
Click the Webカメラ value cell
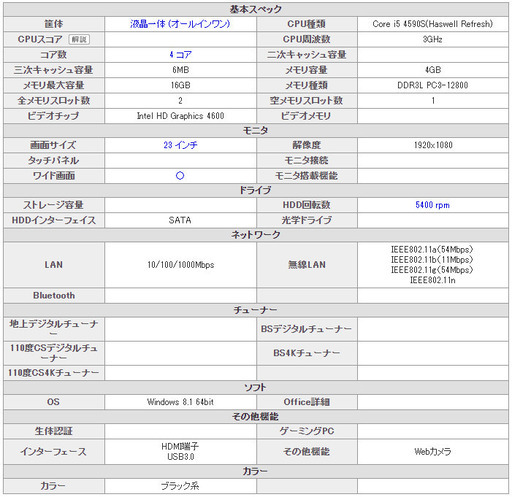tap(433, 452)
